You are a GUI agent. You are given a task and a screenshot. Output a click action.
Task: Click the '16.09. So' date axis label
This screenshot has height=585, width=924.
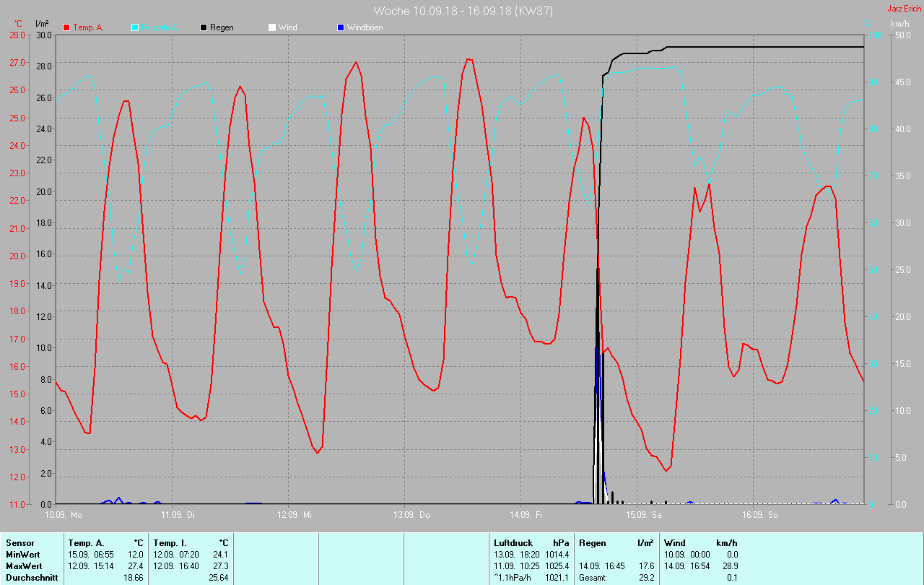pyautogui.click(x=760, y=515)
